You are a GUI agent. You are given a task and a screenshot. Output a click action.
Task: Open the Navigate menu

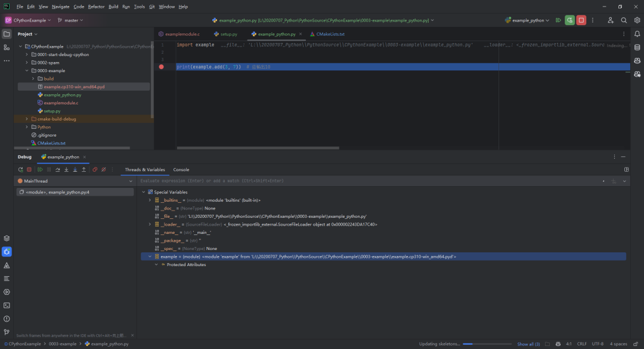[60, 7]
